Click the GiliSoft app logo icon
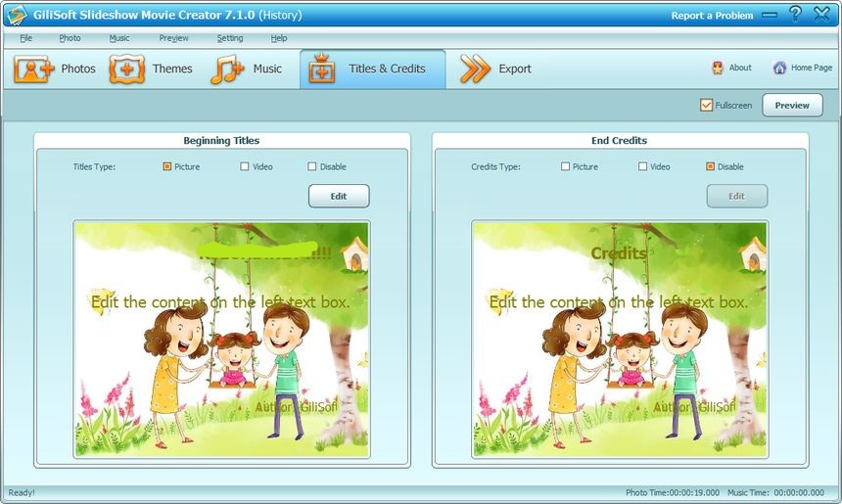 click(17, 15)
